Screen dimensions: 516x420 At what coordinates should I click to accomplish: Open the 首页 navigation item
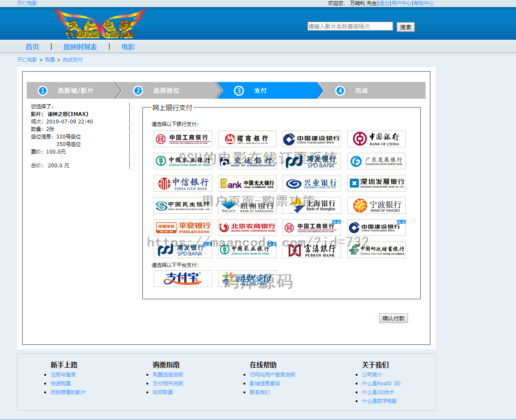tap(32, 47)
